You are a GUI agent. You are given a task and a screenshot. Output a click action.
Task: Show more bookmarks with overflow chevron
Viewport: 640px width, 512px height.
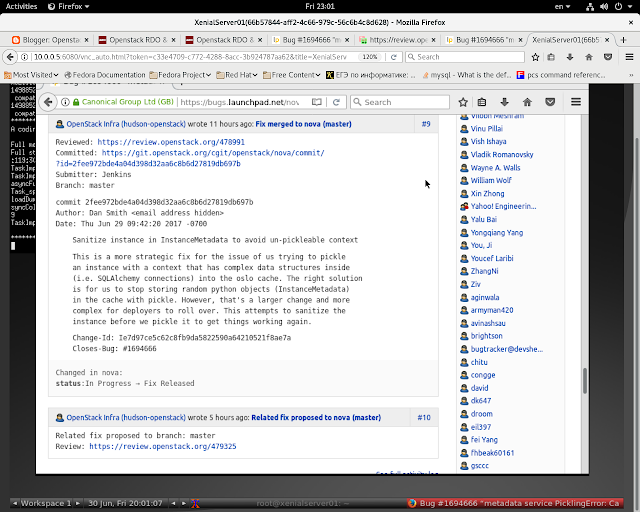pos(631,75)
